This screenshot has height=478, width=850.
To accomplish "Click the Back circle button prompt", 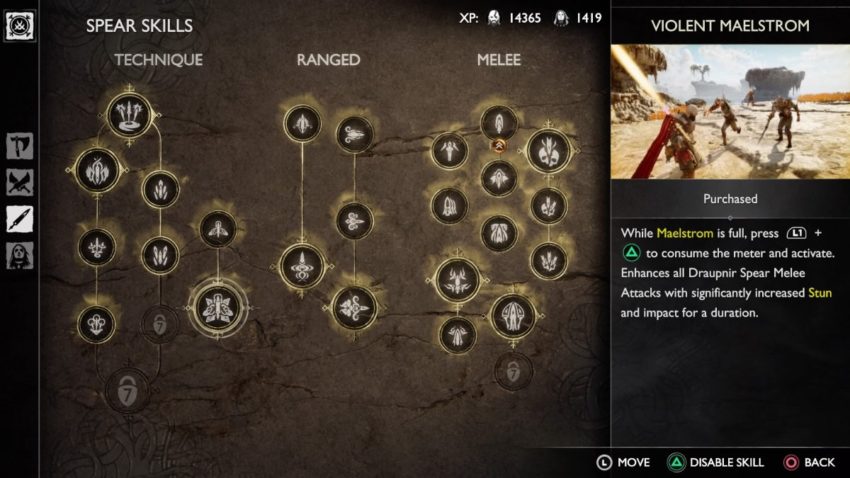I will click(x=809, y=462).
